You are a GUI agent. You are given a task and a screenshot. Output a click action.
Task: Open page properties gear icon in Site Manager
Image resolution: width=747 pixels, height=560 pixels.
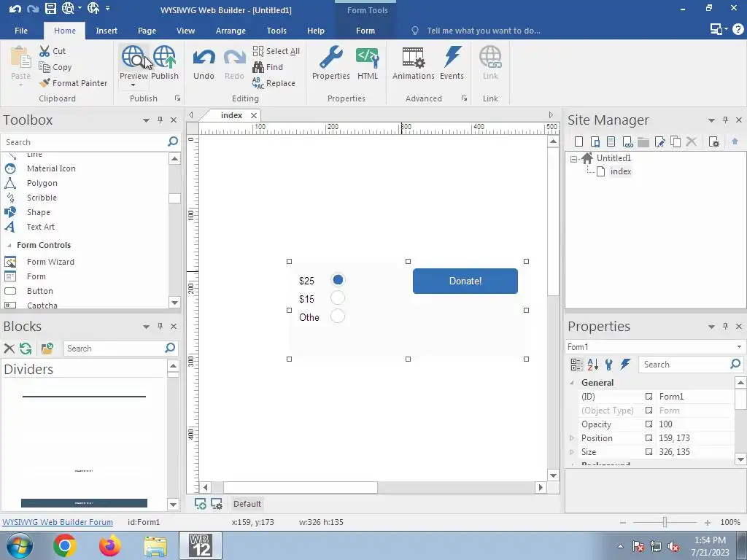click(713, 141)
